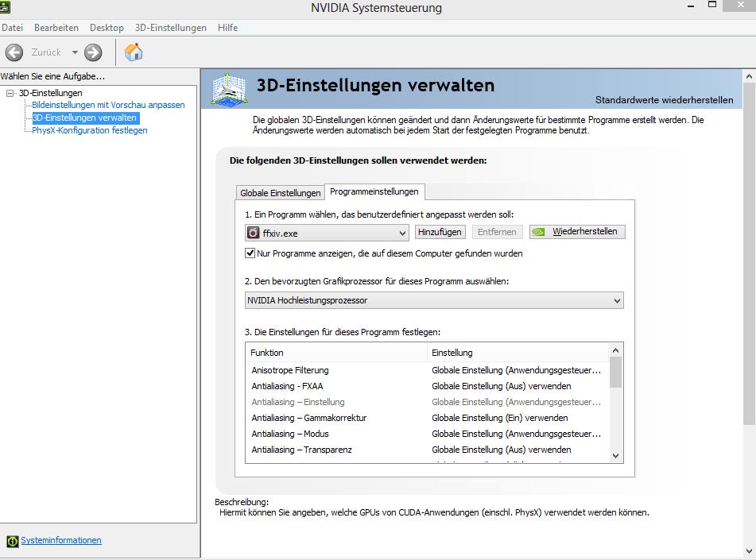This screenshot has width=756, height=560.
Task: Maximize the NVIDIA Systemsteuerung window
Action: click(712, 4)
